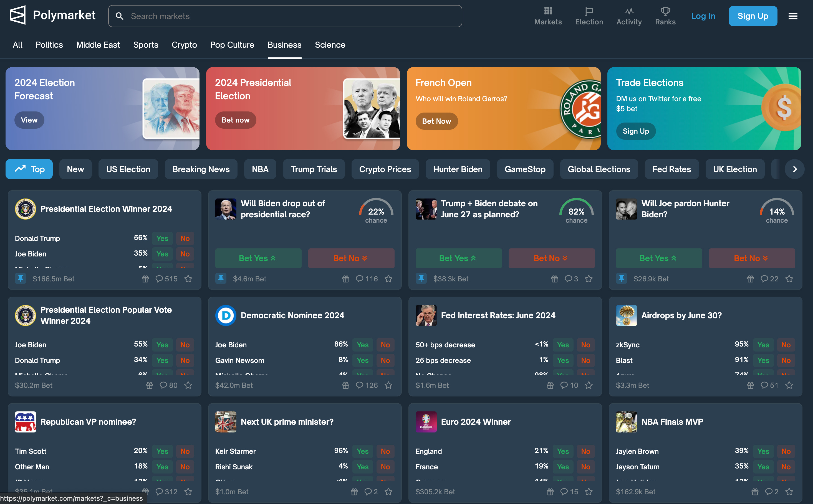This screenshot has width=813, height=504.
Task: Click gift icon on Next UK prime minister card
Action: (354, 492)
